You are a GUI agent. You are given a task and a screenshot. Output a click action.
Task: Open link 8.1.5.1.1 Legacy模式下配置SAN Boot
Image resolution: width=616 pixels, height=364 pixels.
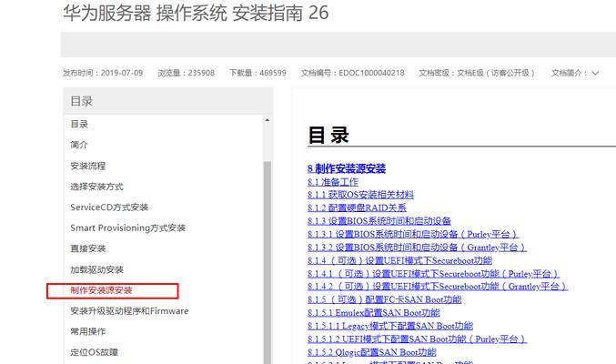[390, 326]
